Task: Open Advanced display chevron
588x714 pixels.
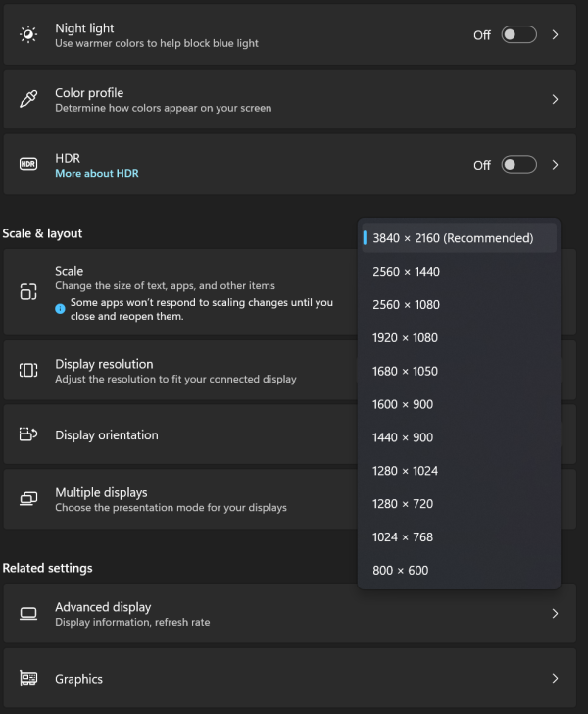Action: tap(555, 613)
